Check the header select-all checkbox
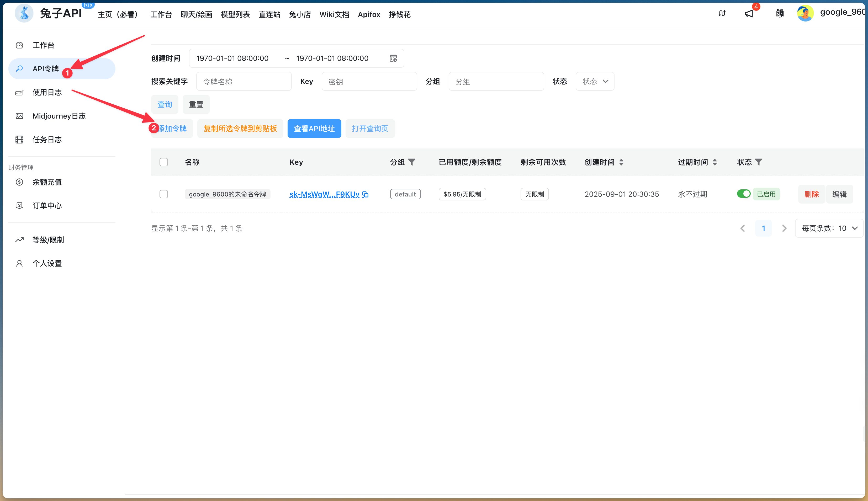 coord(164,162)
